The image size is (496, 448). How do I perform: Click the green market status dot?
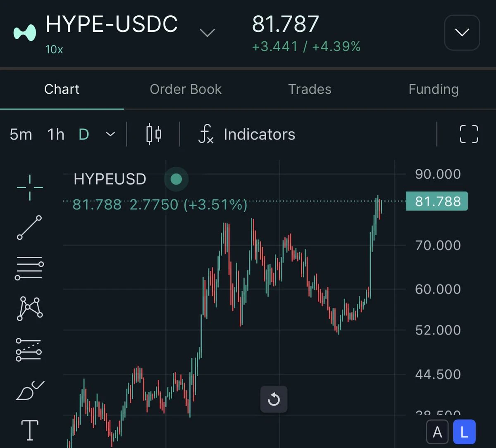point(176,179)
